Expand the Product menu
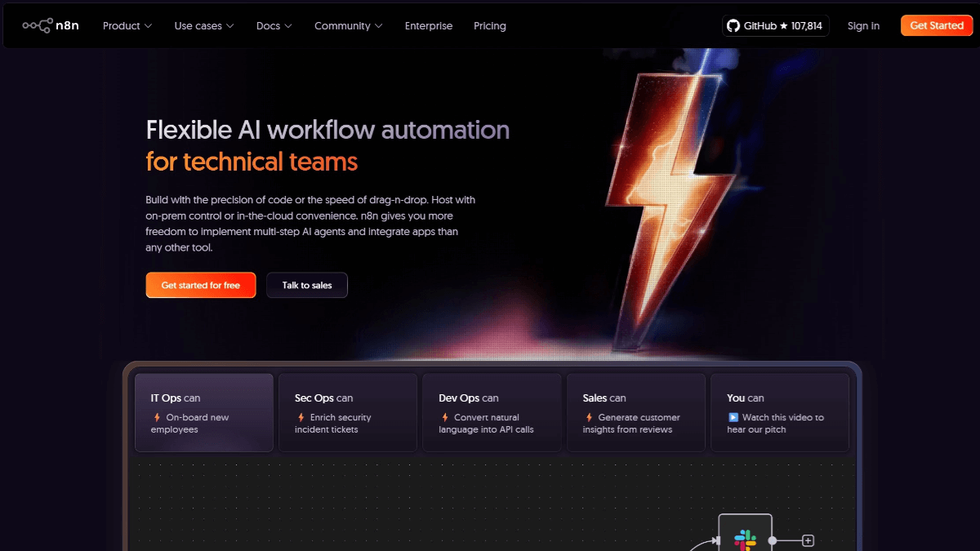The image size is (980, 551). click(x=127, y=25)
